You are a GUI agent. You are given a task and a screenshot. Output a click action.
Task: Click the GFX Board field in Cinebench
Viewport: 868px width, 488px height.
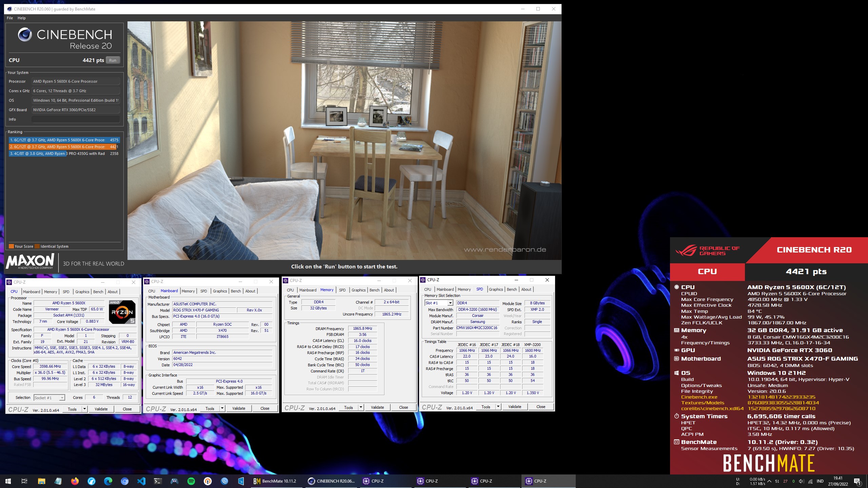pyautogui.click(x=76, y=110)
